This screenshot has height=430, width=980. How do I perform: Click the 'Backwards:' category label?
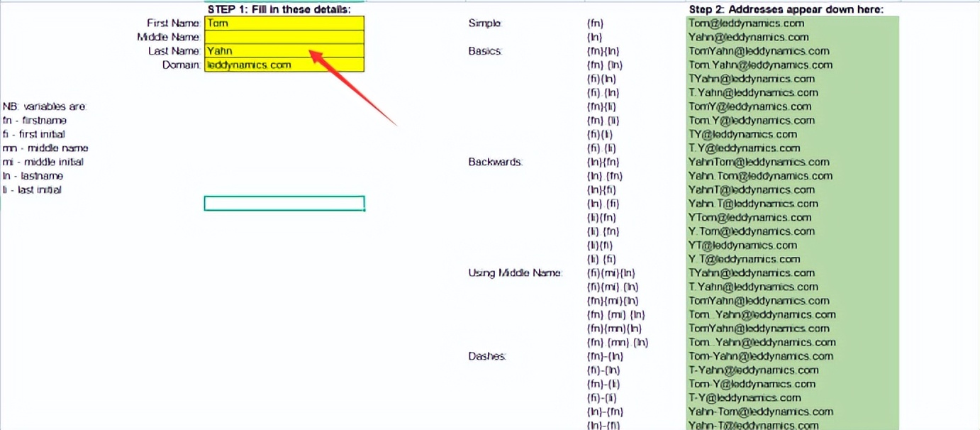pyautogui.click(x=495, y=162)
